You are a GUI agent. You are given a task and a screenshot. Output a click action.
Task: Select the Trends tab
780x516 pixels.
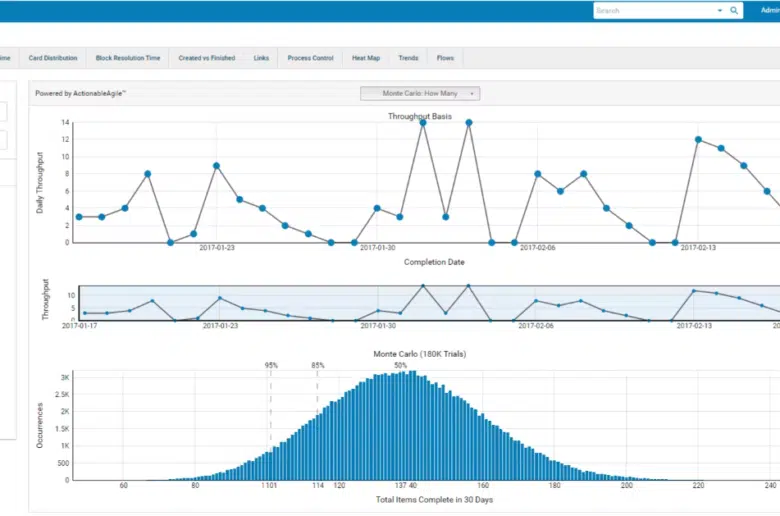pos(408,58)
